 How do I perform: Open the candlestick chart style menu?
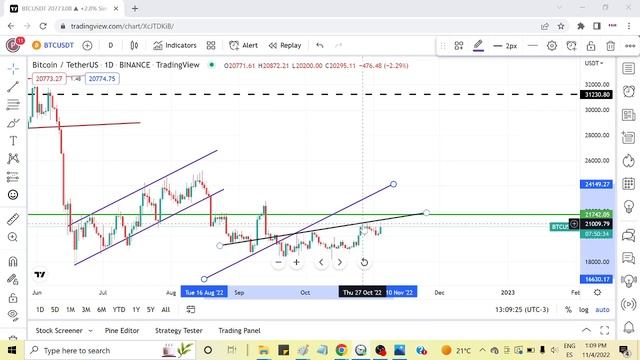point(134,45)
